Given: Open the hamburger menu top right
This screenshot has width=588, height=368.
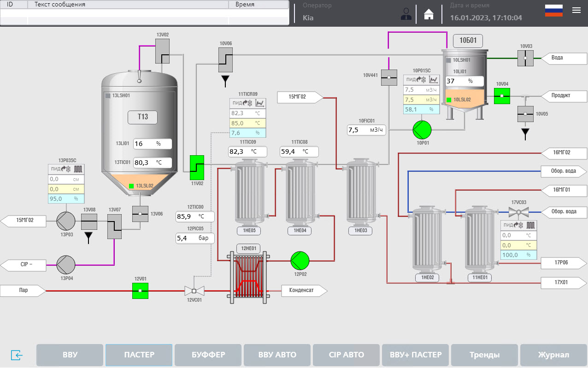Looking at the screenshot, I should pyautogui.click(x=576, y=10).
